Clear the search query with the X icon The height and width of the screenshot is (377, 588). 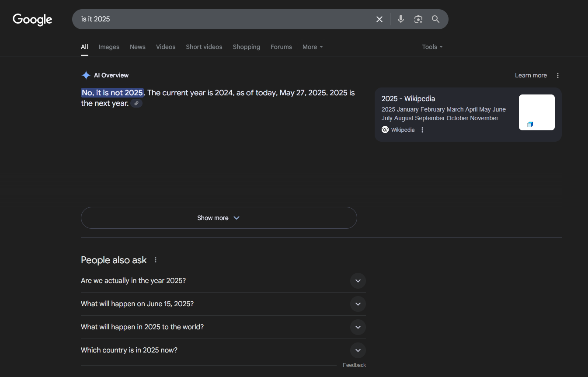(x=379, y=19)
